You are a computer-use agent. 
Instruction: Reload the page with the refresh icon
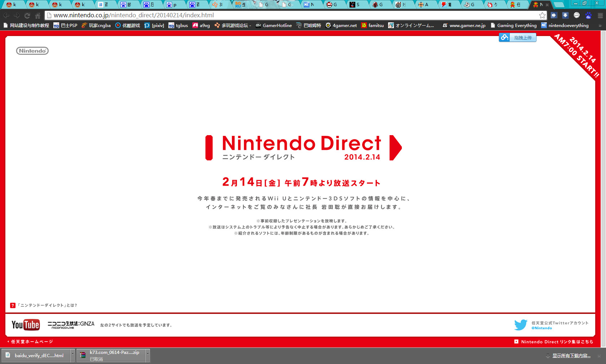(27, 15)
